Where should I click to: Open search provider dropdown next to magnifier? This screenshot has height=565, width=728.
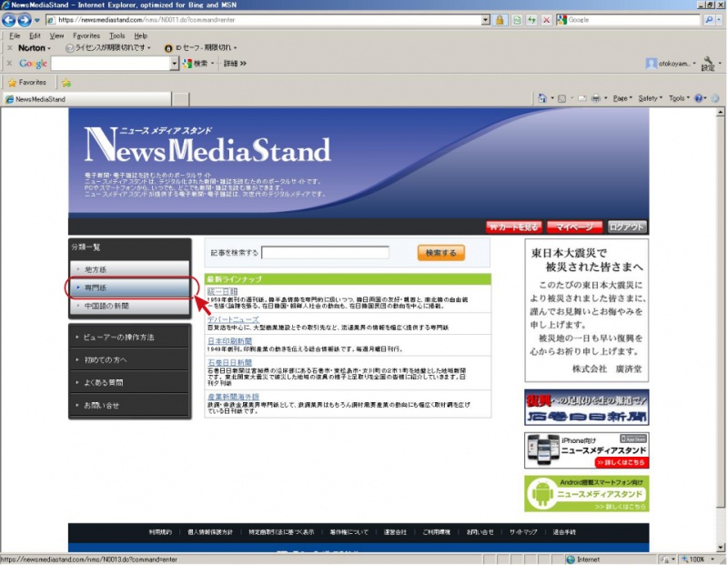coord(719,20)
